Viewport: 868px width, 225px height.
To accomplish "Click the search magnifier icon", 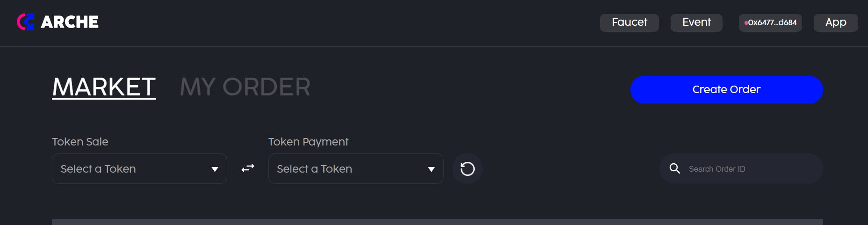I will [674, 168].
